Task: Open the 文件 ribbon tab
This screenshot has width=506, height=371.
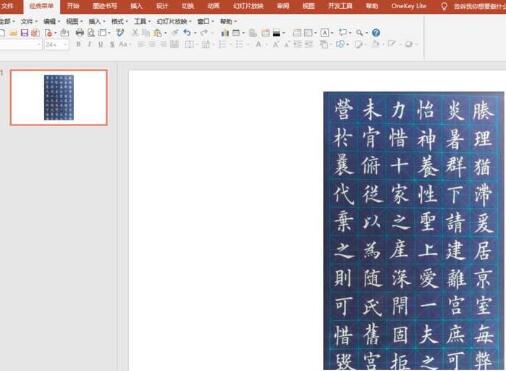Action: (x=7, y=6)
